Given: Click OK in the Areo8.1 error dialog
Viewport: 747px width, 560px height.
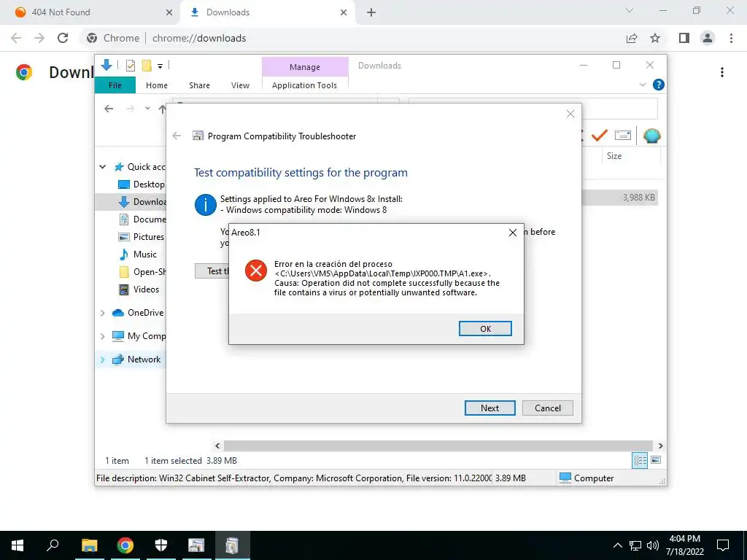Looking at the screenshot, I should pos(485,329).
